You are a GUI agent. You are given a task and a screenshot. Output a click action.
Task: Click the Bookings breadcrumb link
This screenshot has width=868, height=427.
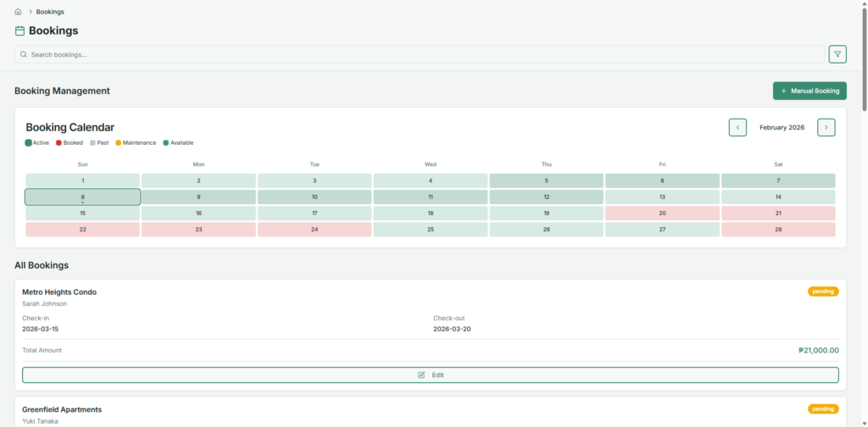(x=50, y=12)
